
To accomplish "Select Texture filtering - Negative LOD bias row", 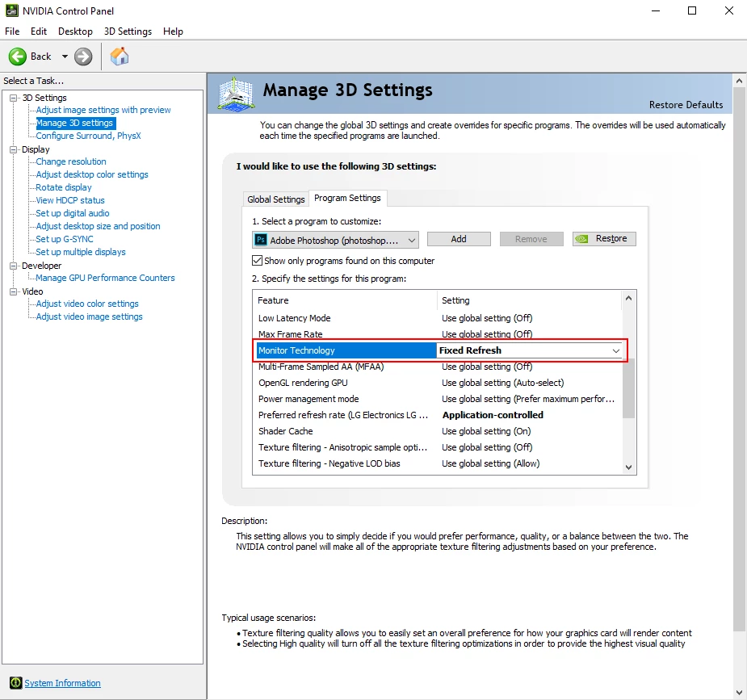I will coord(438,463).
